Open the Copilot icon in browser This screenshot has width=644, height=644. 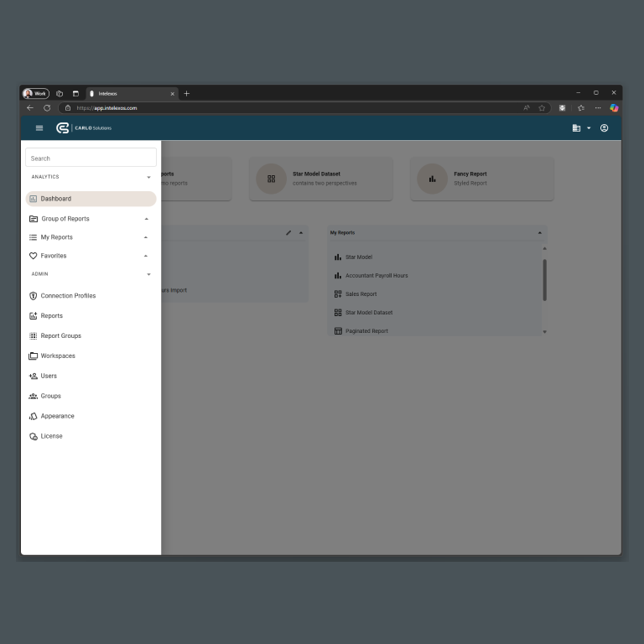tap(614, 108)
